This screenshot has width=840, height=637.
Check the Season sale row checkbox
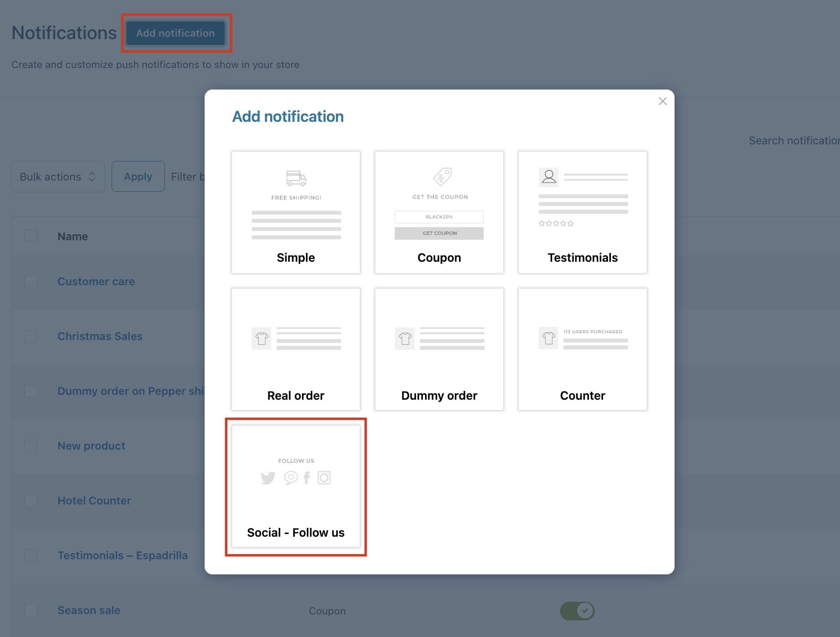31,610
